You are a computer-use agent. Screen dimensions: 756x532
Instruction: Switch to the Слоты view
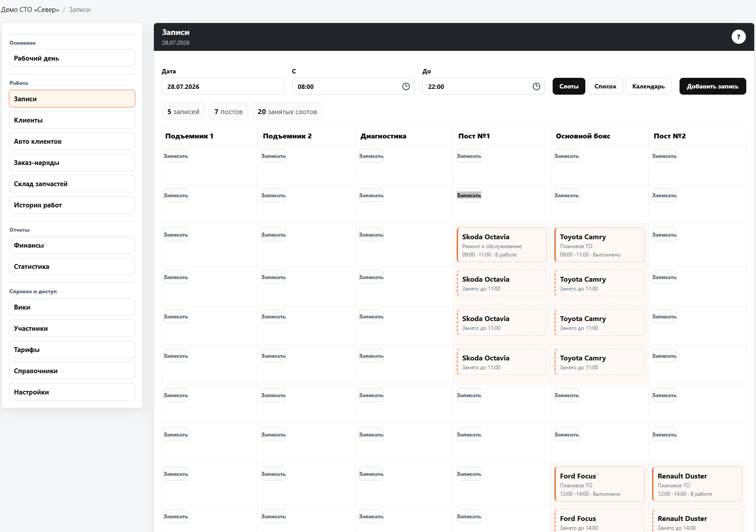coord(569,86)
